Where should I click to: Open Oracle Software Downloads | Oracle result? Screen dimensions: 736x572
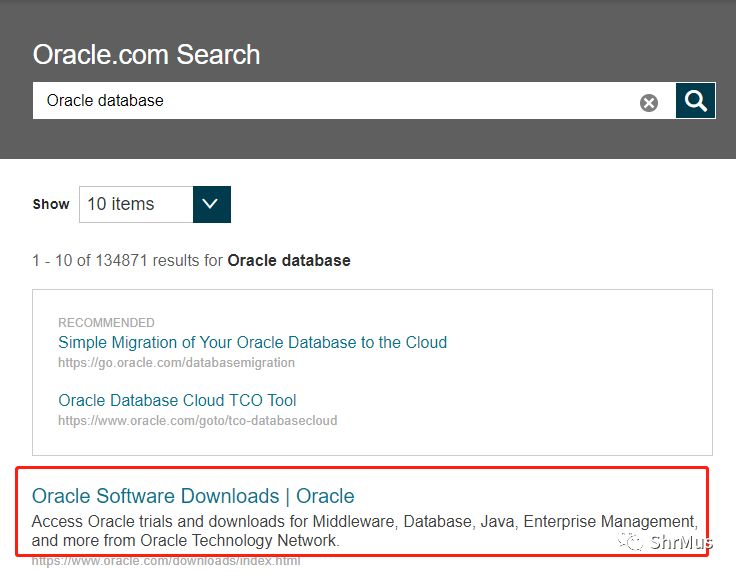(x=193, y=496)
